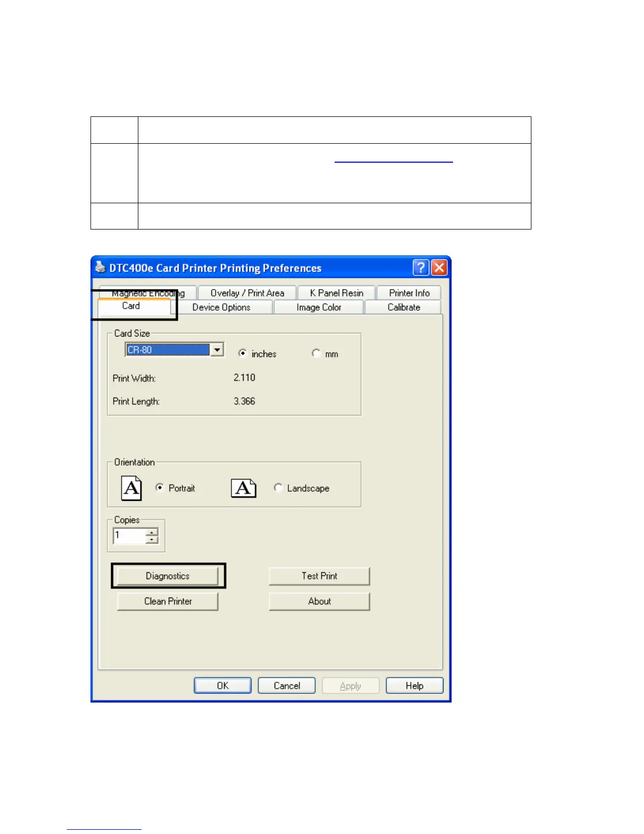
Task: Open Help for this dialog
Action: pyautogui.click(x=415, y=686)
